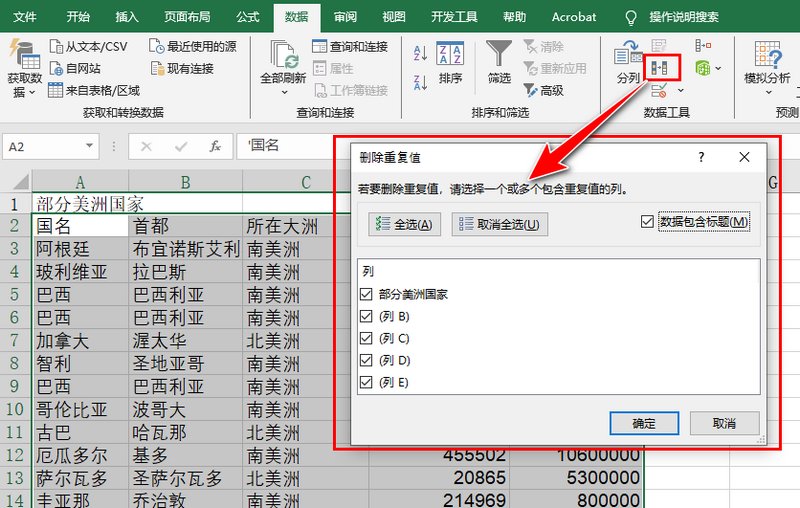This screenshot has height=508, width=800.
Task: Open Advanced filter (高级)
Action: (544, 90)
